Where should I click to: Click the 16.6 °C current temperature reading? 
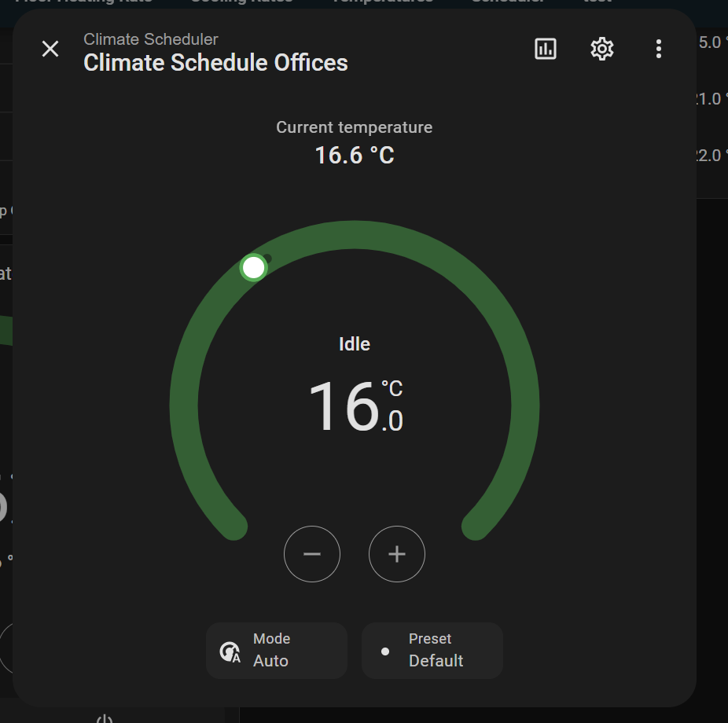pos(355,155)
